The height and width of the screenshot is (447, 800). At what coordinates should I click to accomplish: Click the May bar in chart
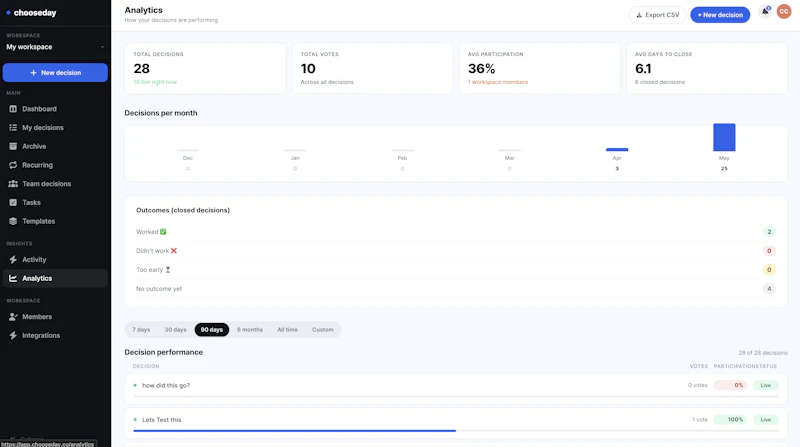[724, 137]
